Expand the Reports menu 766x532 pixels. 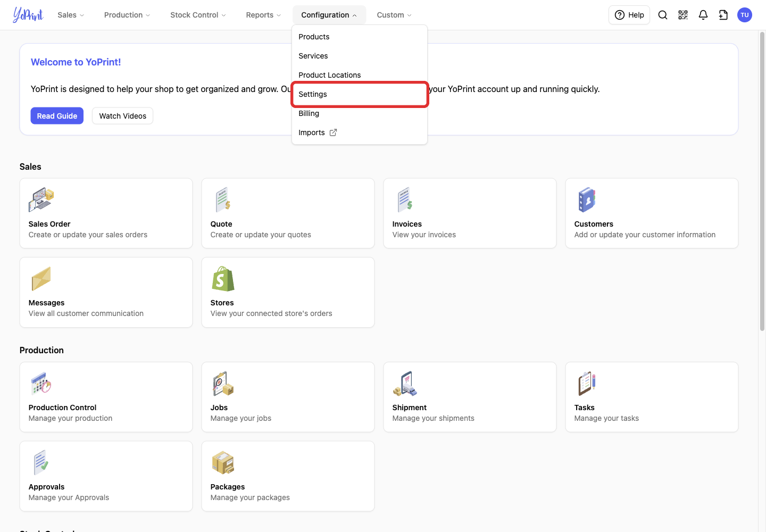coord(263,15)
